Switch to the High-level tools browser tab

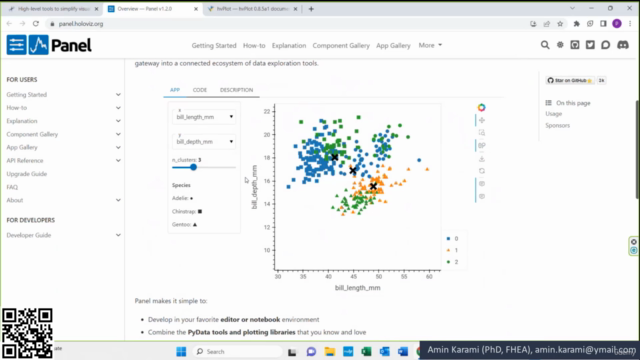53,9
